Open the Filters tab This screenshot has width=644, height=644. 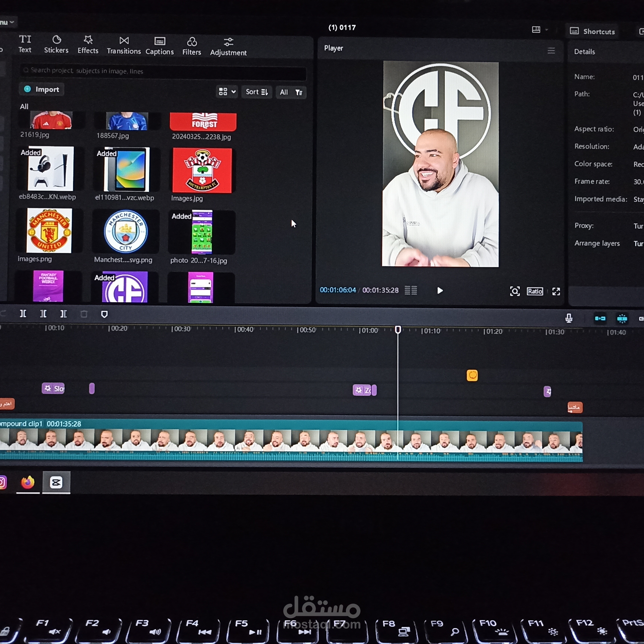pos(192,46)
